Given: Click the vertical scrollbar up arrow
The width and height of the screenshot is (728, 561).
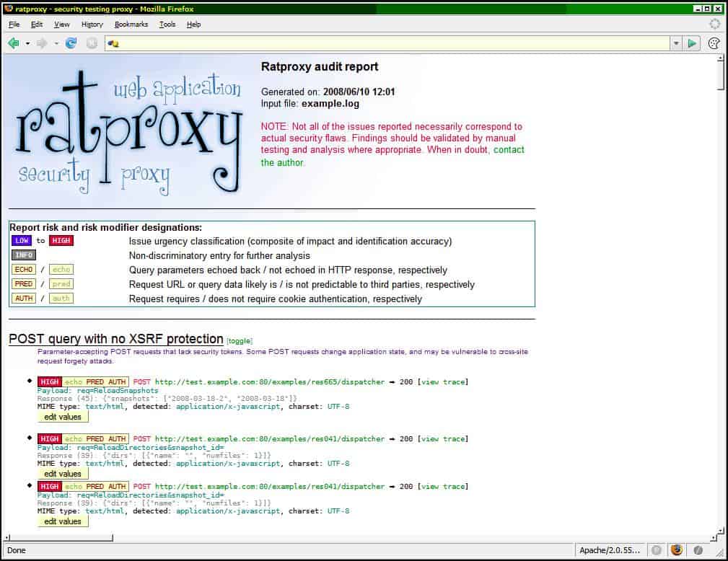Looking at the screenshot, I should [x=721, y=58].
